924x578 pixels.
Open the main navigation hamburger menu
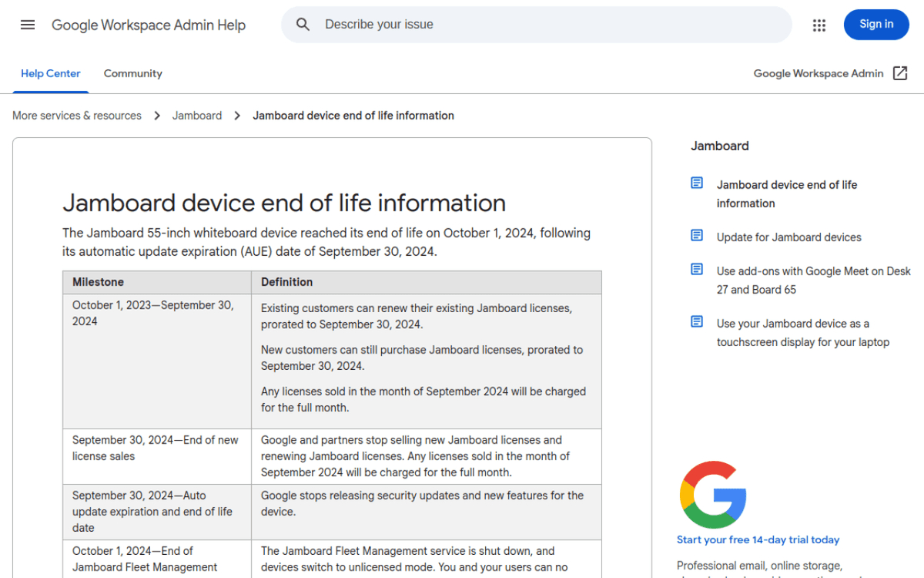click(28, 24)
